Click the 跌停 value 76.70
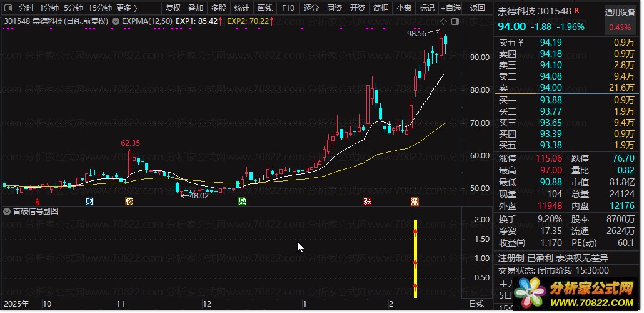The width and height of the screenshot is (644, 313). (623, 158)
